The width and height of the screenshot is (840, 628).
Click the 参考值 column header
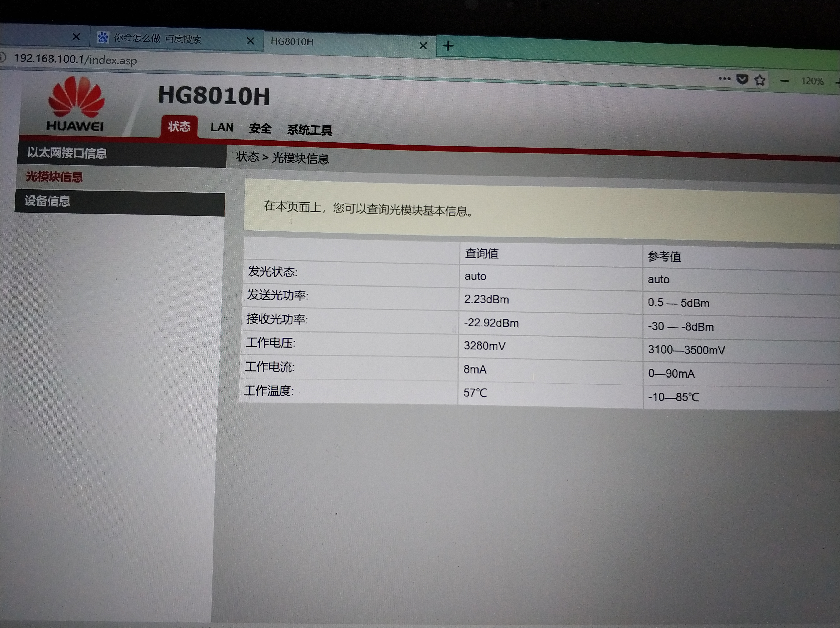tap(664, 257)
